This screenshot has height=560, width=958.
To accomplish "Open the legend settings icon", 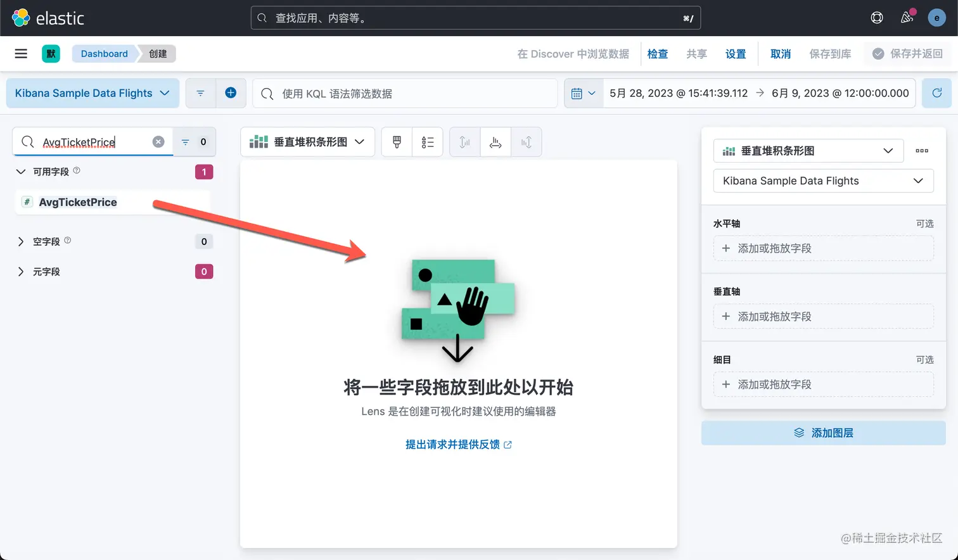I will [428, 142].
